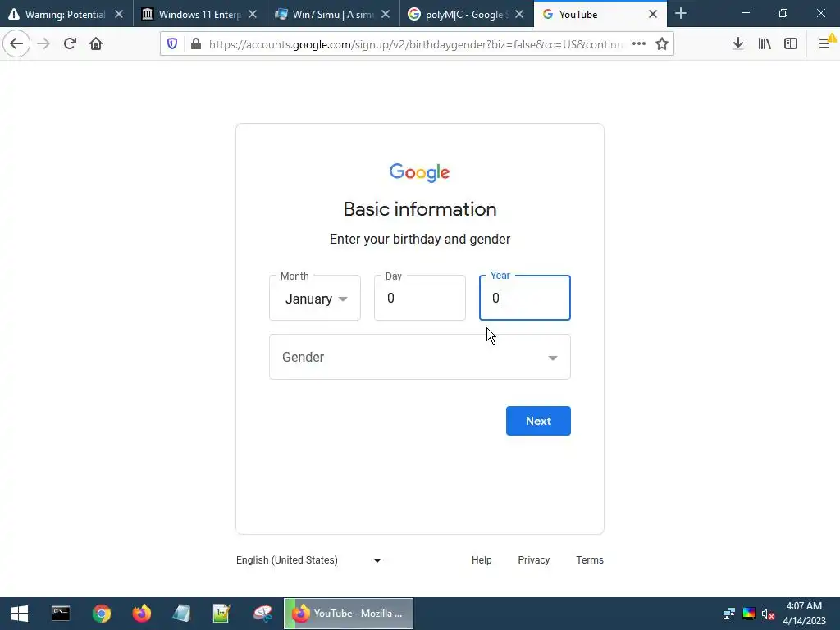Open the Firefox hamburger menu
This screenshot has height=630, width=840.
(825, 43)
